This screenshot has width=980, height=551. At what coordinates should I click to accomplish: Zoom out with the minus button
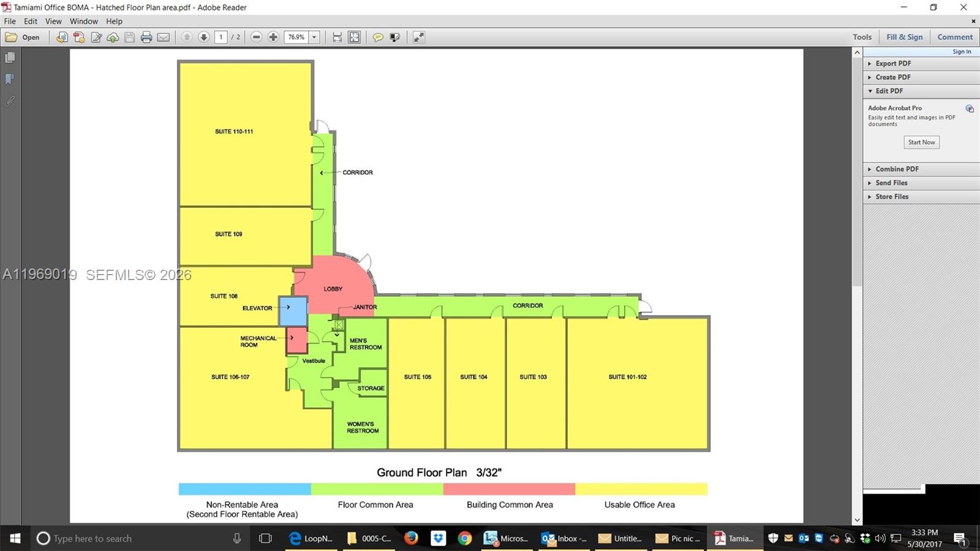click(x=257, y=37)
